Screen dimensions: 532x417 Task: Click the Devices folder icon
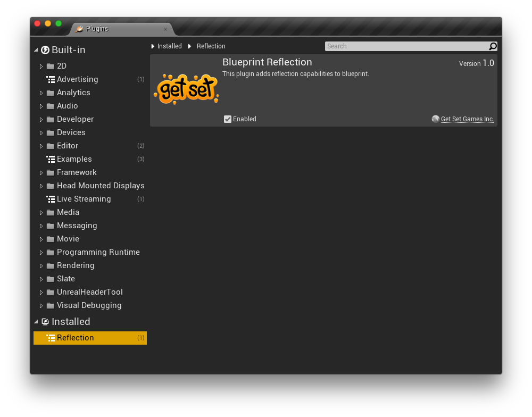tap(50, 132)
